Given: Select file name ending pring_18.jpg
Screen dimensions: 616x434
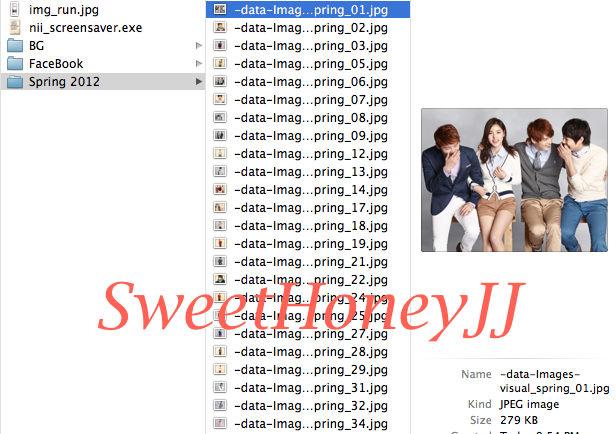Looking at the screenshot, I should click(x=311, y=226).
